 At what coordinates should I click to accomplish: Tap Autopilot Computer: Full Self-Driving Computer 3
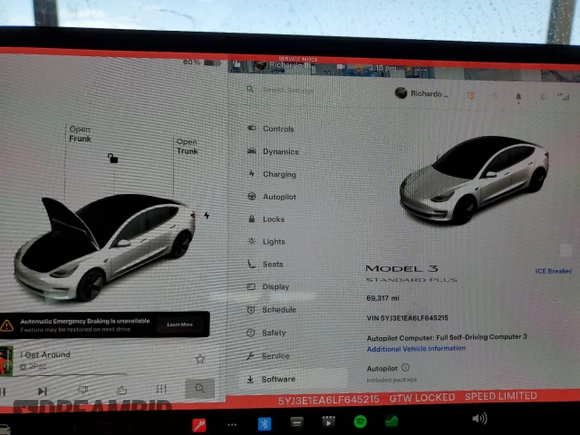coord(447,337)
